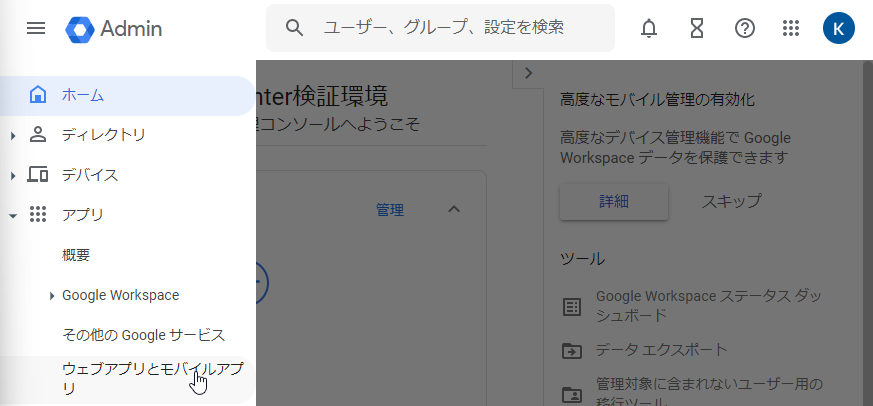Click the 管理 link
Screen dimensions: 873x406
[390, 210]
